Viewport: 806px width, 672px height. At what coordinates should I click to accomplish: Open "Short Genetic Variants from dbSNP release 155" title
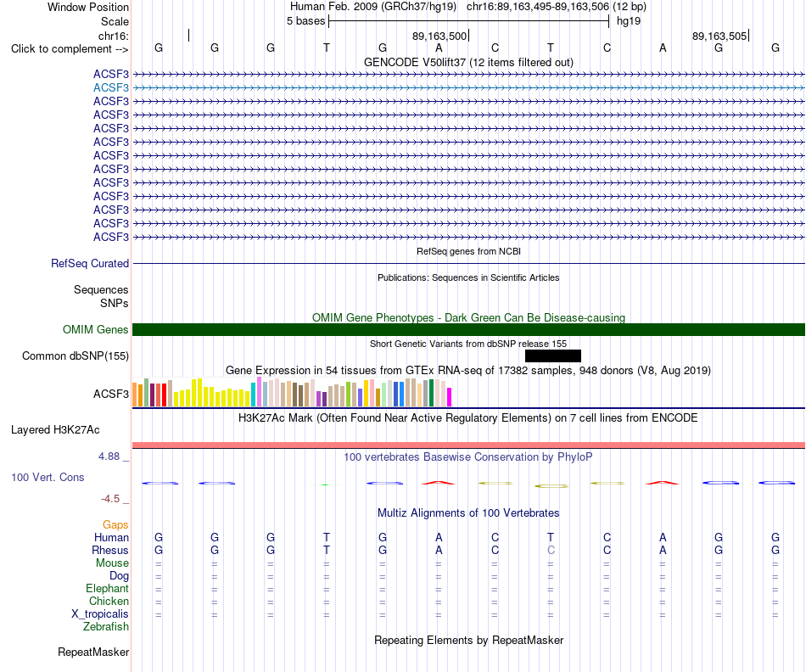tap(468, 344)
